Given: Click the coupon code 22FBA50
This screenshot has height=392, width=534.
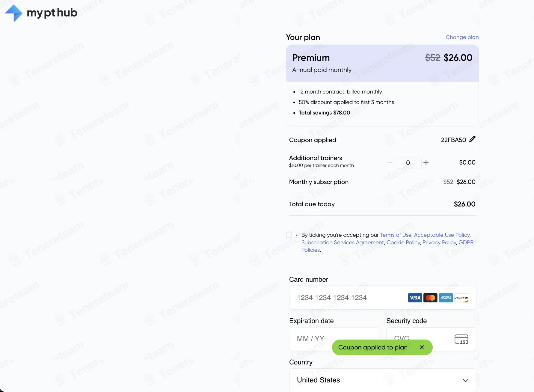Looking at the screenshot, I should click(x=453, y=140).
